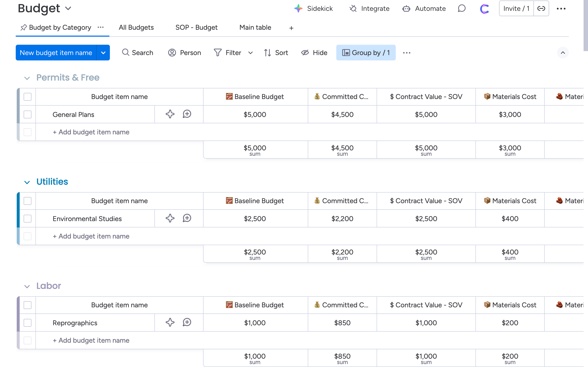Click the Integrate plug icon
588x367 pixels.
coord(353,9)
